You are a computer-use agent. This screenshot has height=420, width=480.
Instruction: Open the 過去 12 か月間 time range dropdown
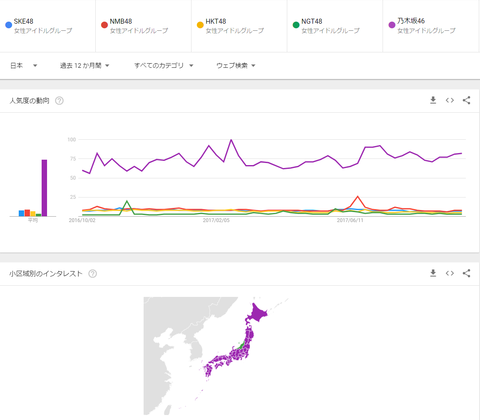coord(85,65)
